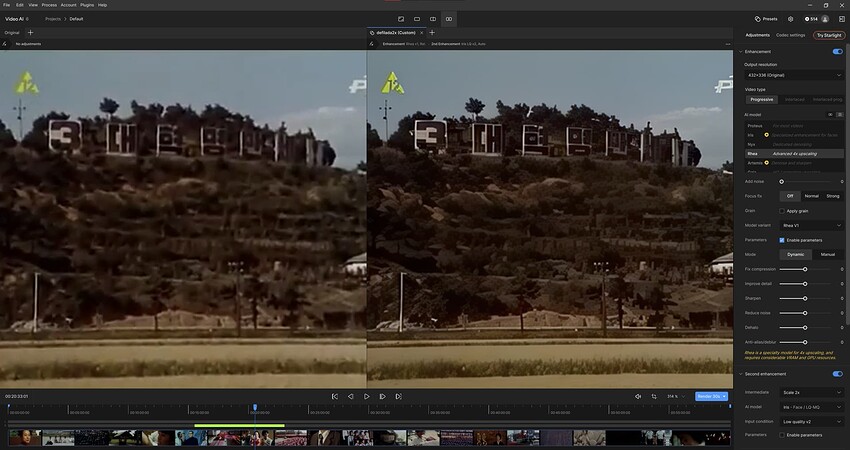Click the Render 30s button
This screenshot has height=450, width=850.
click(x=711, y=396)
